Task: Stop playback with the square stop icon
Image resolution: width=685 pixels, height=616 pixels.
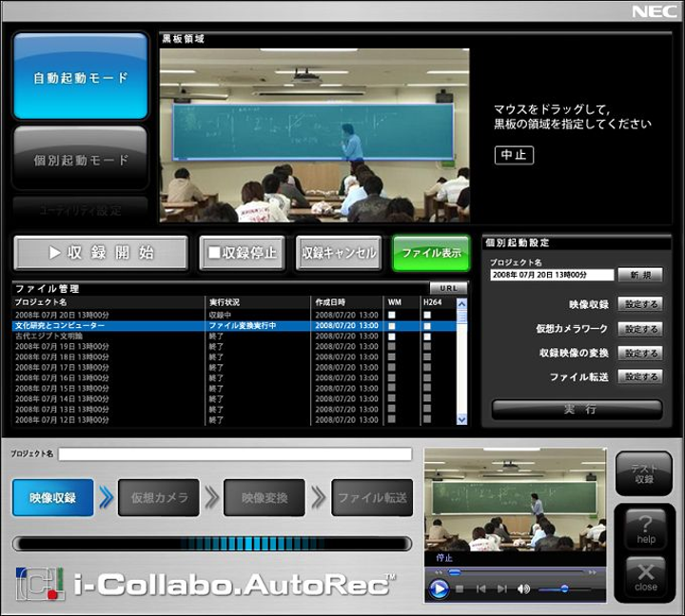Action: [460, 589]
